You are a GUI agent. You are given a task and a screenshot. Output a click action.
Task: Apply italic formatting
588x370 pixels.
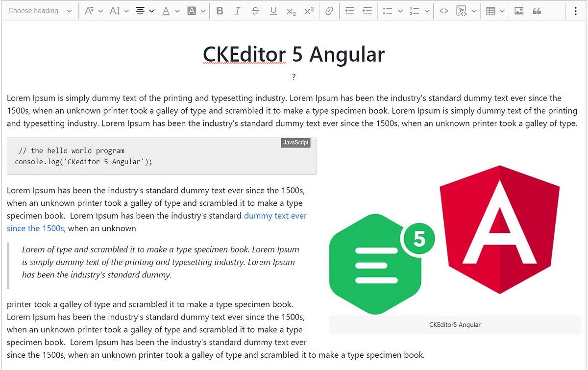tap(237, 10)
